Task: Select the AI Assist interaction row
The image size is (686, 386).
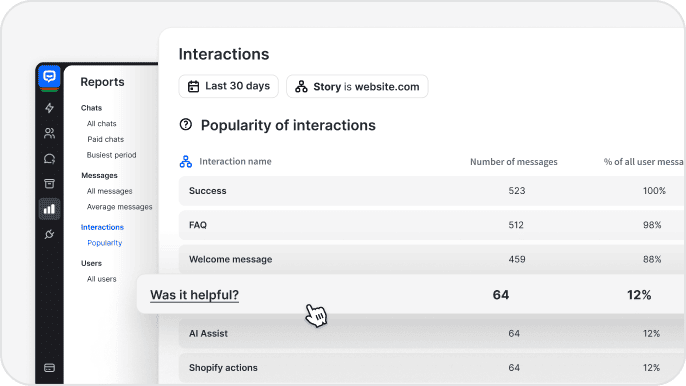Action: 432,333
